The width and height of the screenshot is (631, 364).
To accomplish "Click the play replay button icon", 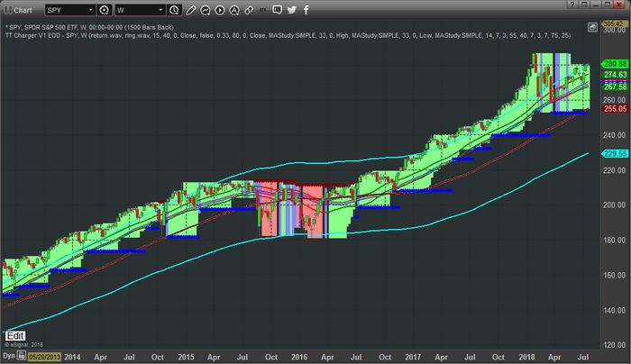I will 221,11.
